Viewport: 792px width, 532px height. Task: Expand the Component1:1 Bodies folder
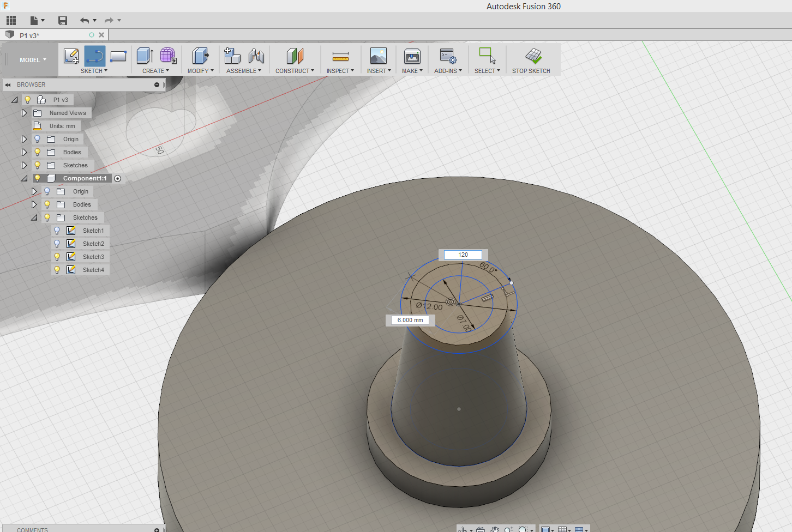tap(34, 205)
